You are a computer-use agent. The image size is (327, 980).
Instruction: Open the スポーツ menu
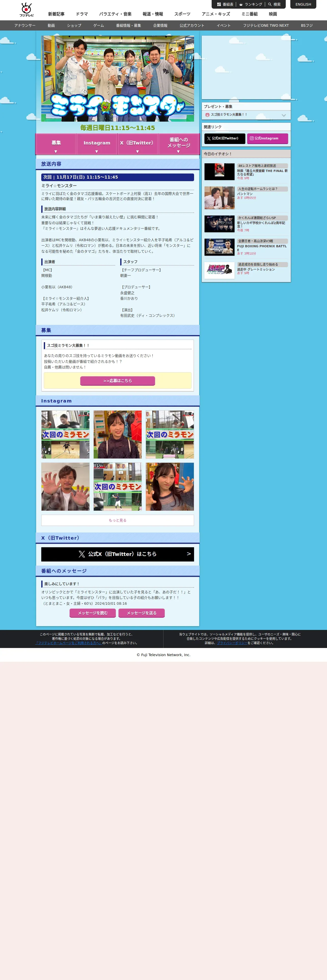[182, 14]
